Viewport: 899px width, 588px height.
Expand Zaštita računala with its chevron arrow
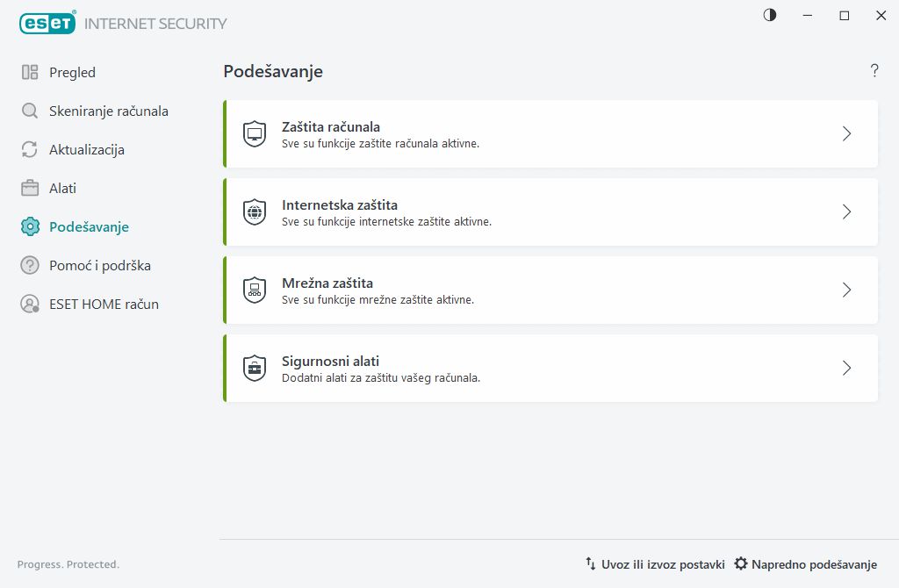click(x=846, y=134)
